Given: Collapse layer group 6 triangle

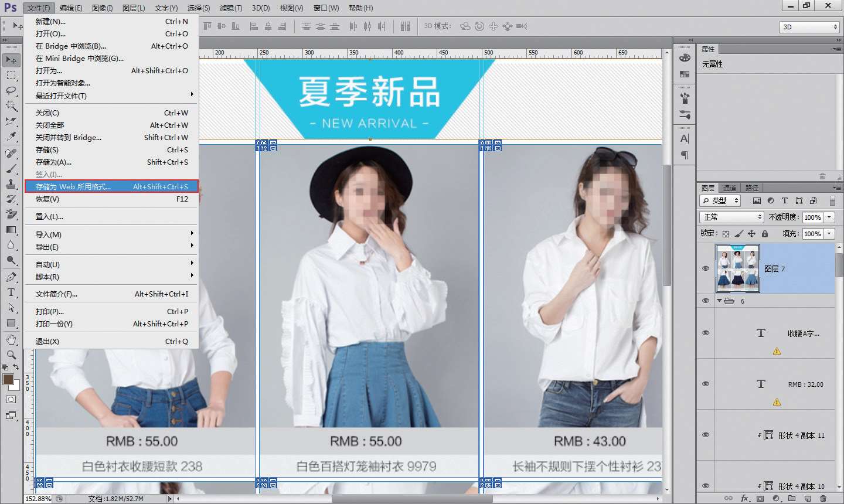Looking at the screenshot, I should tap(719, 301).
